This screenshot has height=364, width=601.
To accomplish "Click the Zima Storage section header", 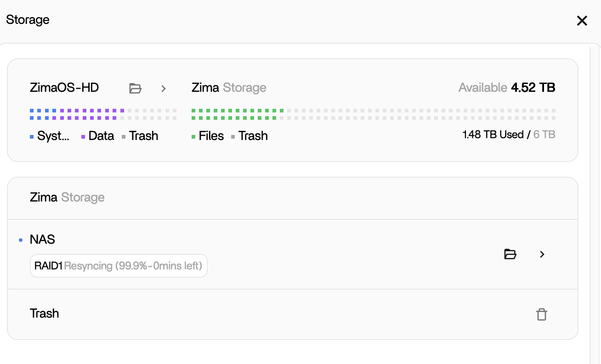I will (x=67, y=197).
